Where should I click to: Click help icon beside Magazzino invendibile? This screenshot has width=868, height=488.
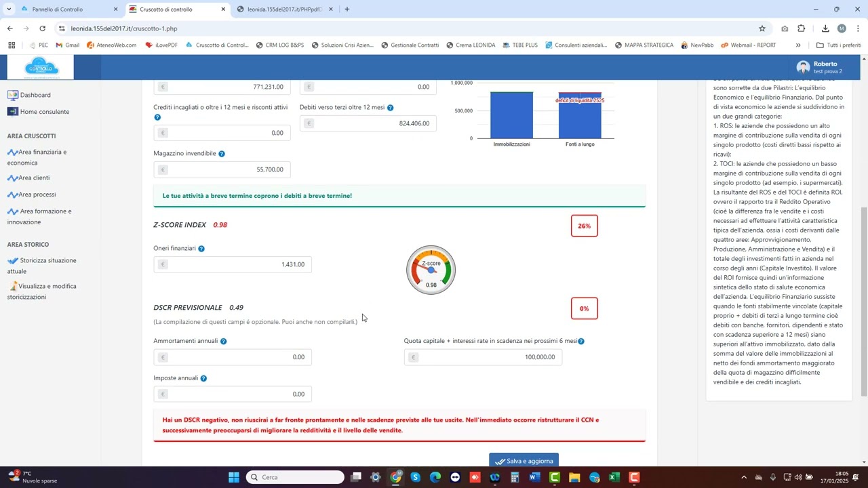tap(222, 154)
